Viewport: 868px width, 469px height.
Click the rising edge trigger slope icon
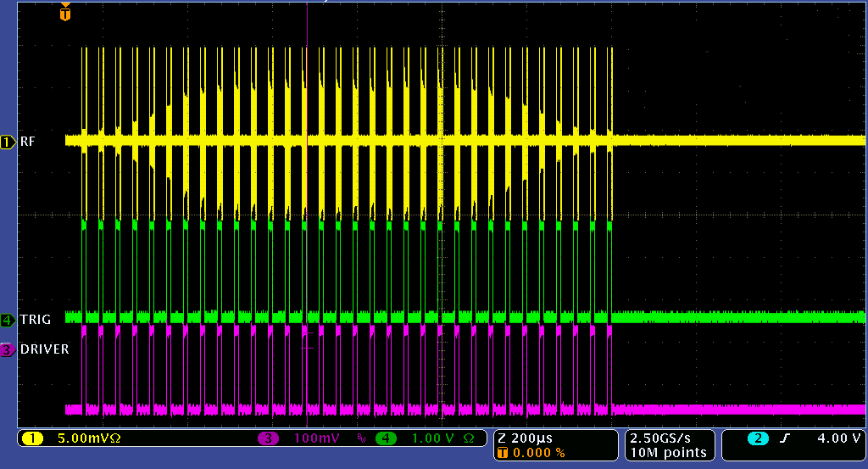pos(783,438)
